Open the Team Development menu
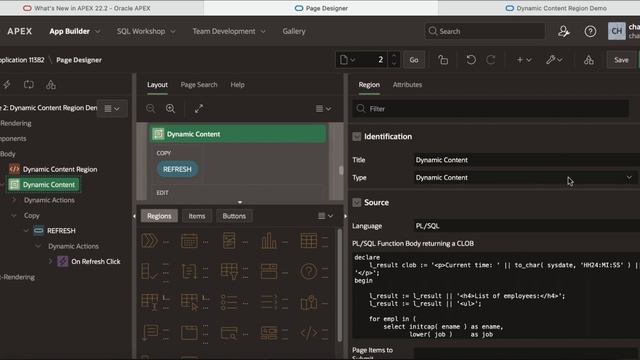The image size is (640, 360). tap(229, 31)
